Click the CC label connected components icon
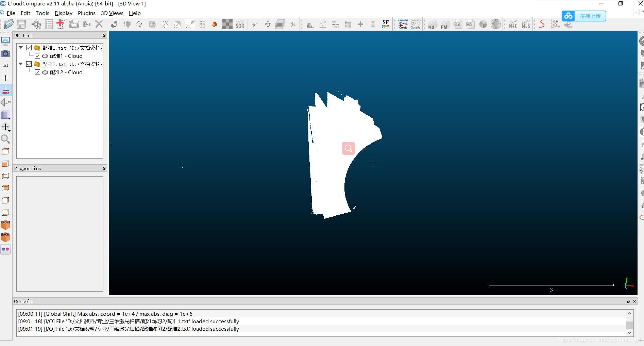Image resolution: width=644 pixels, height=346 pixels. tap(202, 24)
